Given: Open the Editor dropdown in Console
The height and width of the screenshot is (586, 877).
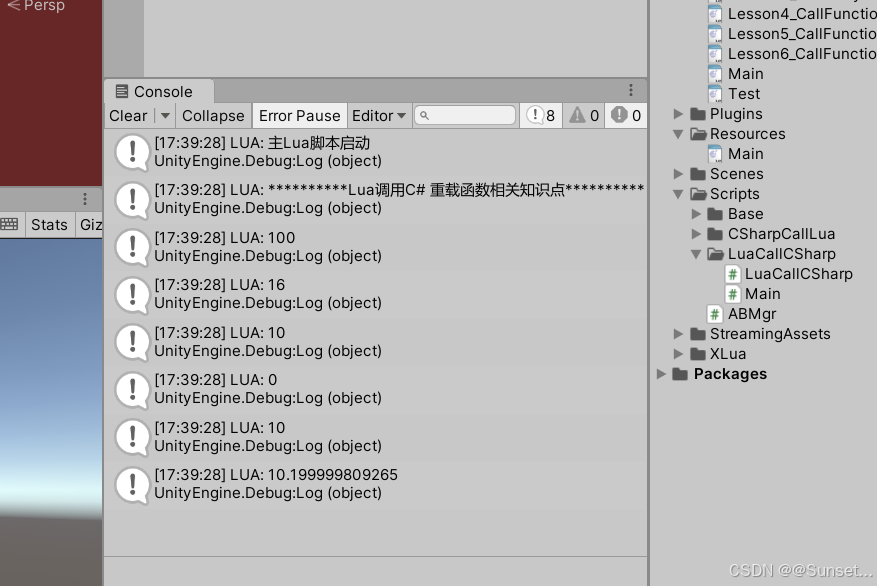Looking at the screenshot, I should (x=379, y=116).
